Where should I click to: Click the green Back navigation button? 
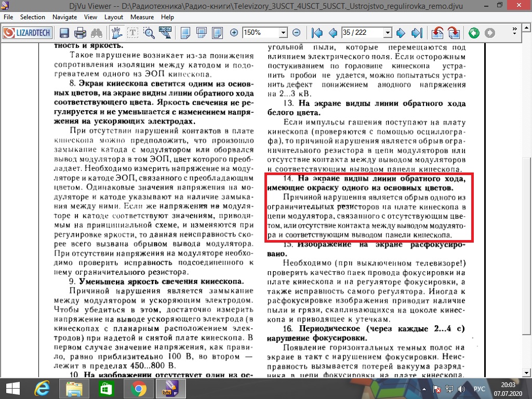[474, 33]
